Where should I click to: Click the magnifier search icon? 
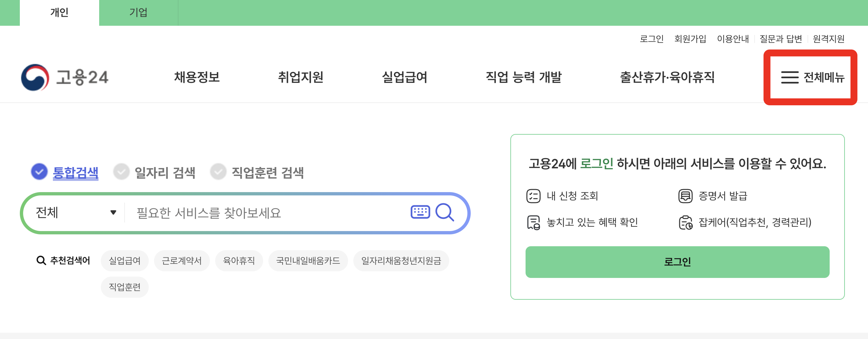(446, 212)
